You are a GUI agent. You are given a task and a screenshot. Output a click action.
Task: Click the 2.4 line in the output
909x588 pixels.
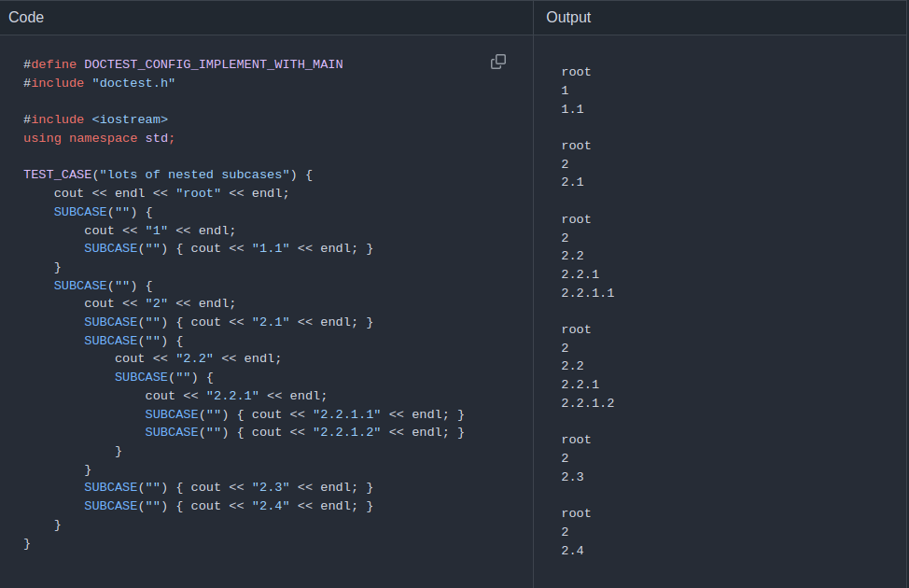click(572, 551)
